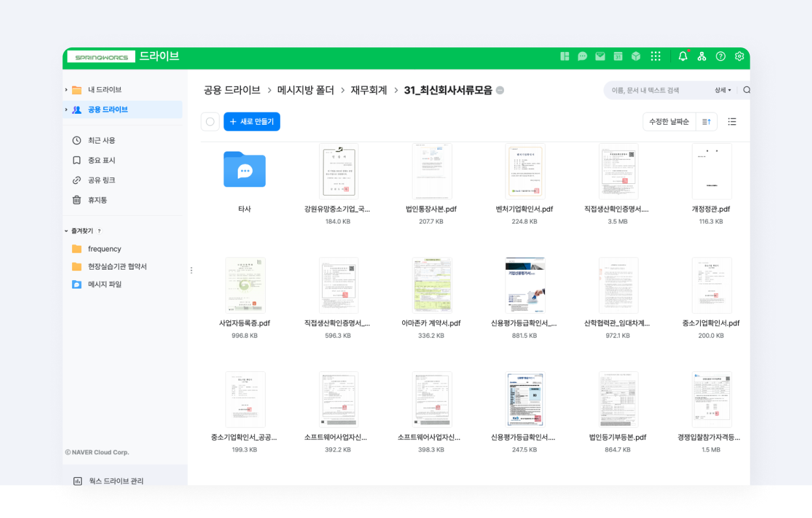Collapse the 즐겨찾기 section
812x518 pixels.
tap(65, 230)
